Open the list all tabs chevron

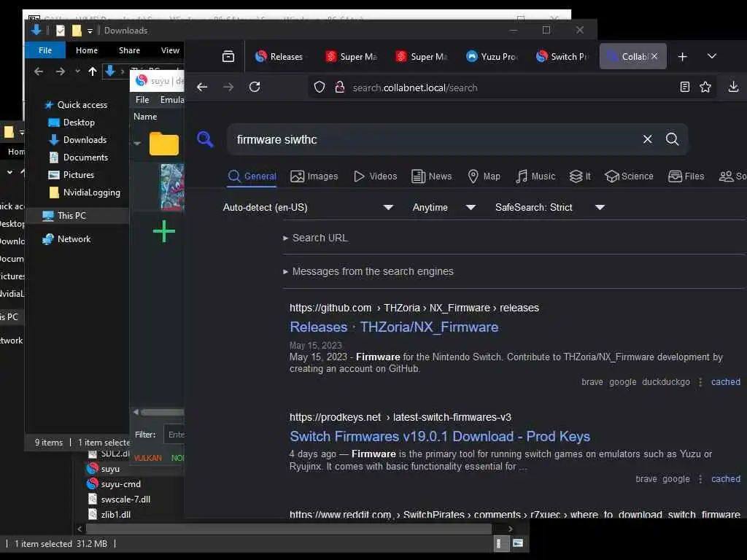[712, 56]
